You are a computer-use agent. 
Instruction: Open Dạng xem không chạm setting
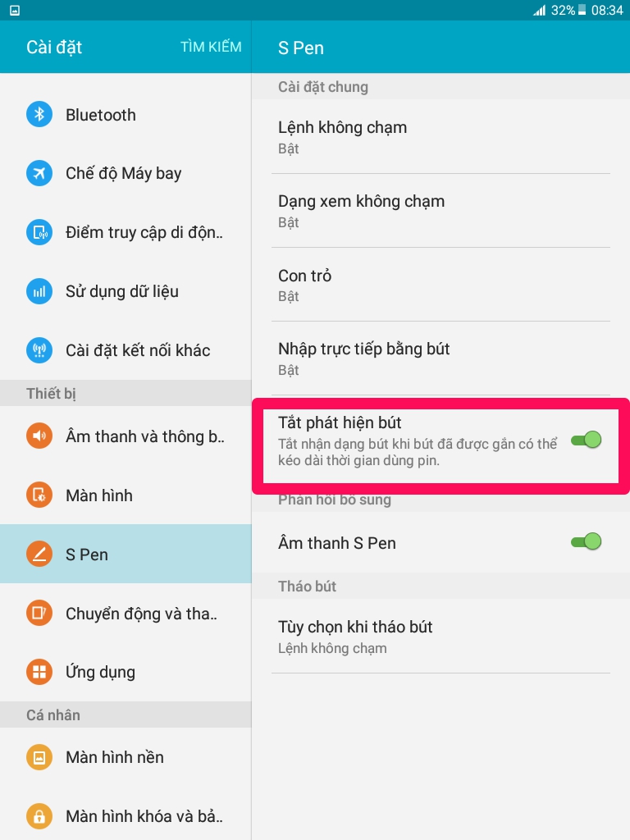tap(441, 211)
